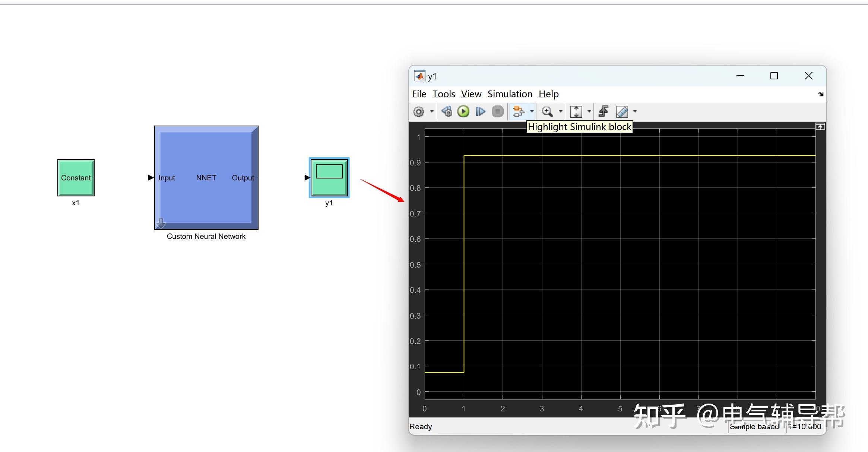Open the Simulation menu in scope
Image resolution: width=868 pixels, height=452 pixels.
coord(510,94)
